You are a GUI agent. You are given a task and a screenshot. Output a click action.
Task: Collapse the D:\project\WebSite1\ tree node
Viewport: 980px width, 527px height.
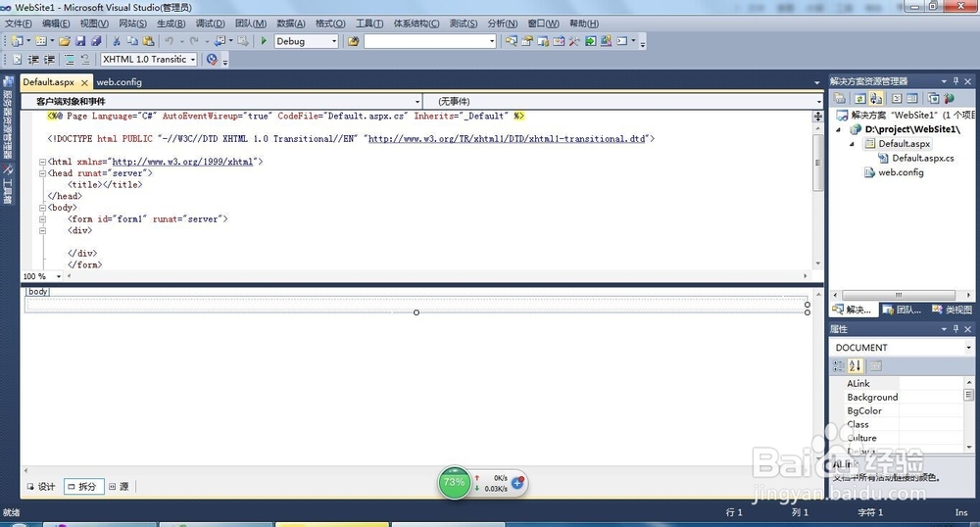839,130
